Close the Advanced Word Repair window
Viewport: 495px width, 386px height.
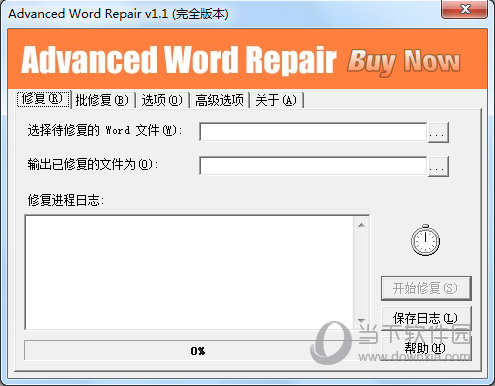pyautogui.click(x=465, y=9)
